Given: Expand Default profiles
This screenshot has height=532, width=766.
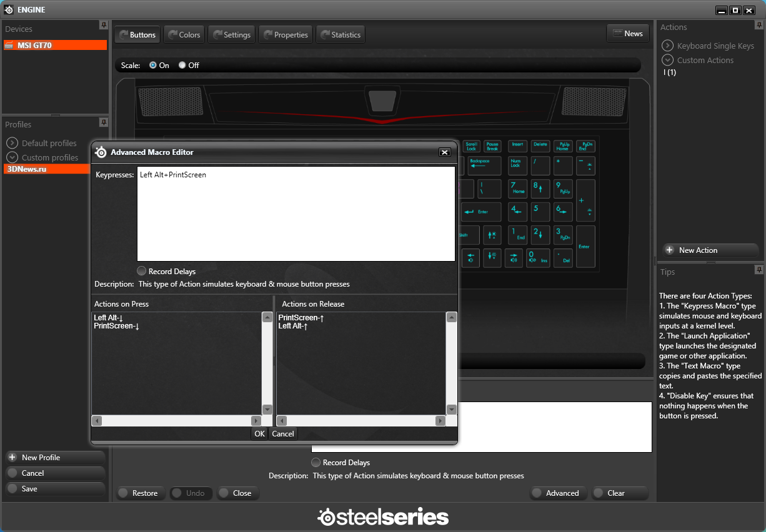Looking at the screenshot, I should [12, 143].
